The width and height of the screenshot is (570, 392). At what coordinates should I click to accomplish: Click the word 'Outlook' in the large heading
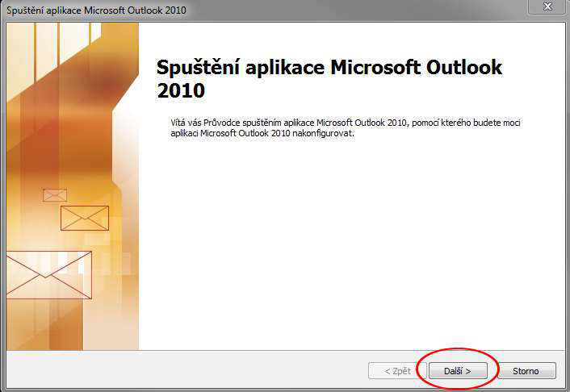click(x=457, y=67)
